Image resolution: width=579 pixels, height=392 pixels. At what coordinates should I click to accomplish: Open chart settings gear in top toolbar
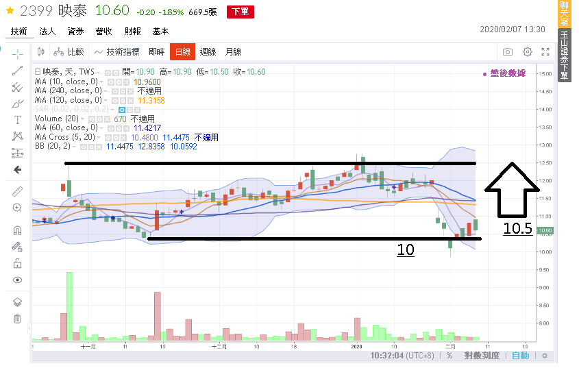(528, 51)
